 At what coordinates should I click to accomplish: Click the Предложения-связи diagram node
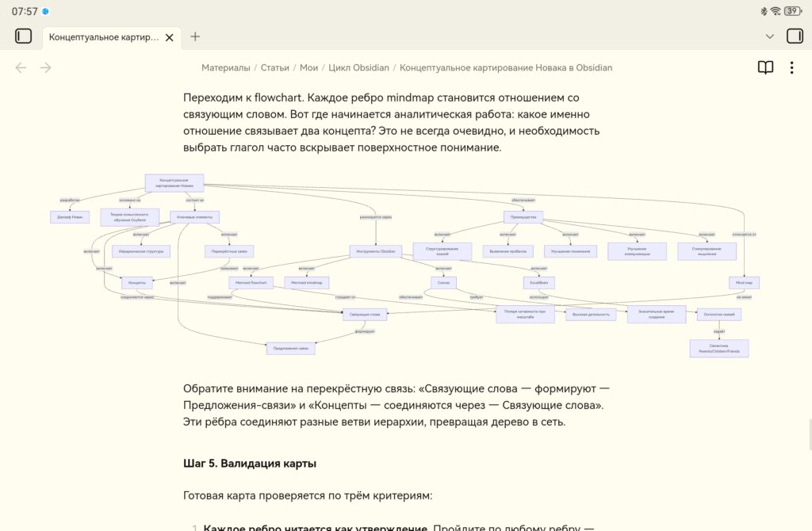tap(290, 348)
